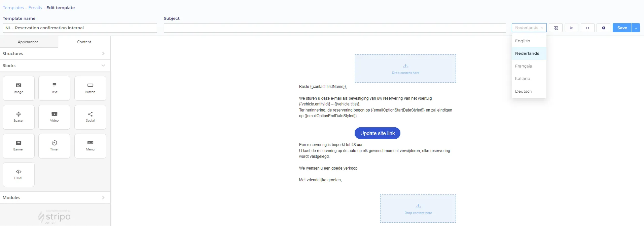Click the lower Drop content here area
The image size is (644, 226).
[x=418, y=209]
